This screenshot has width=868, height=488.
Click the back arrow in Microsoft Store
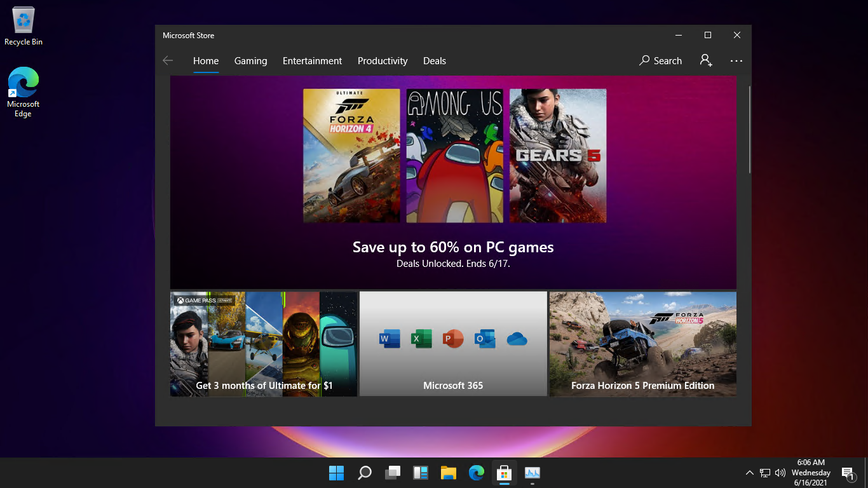168,61
